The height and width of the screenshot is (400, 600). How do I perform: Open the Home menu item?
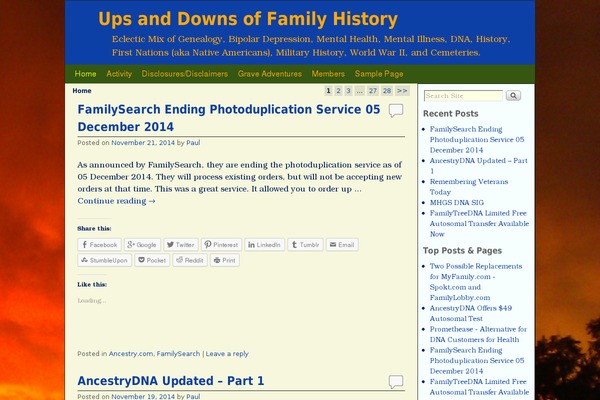[x=85, y=74]
